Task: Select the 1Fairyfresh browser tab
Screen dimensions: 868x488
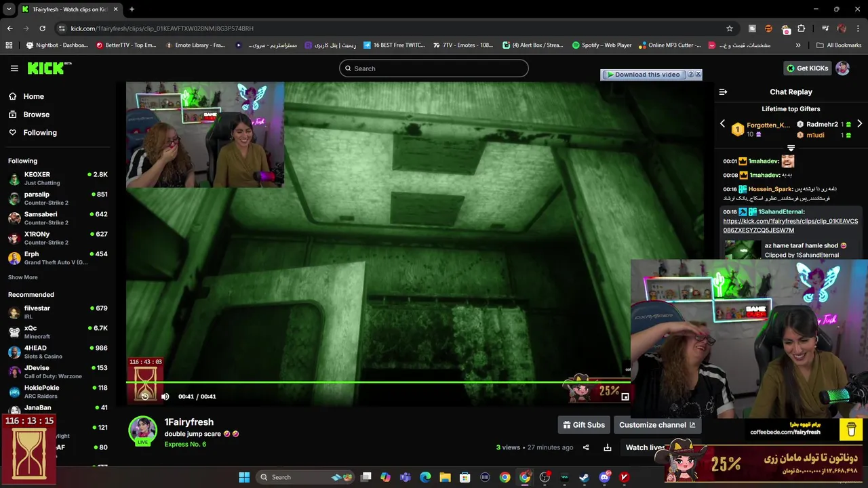Action: [x=69, y=9]
